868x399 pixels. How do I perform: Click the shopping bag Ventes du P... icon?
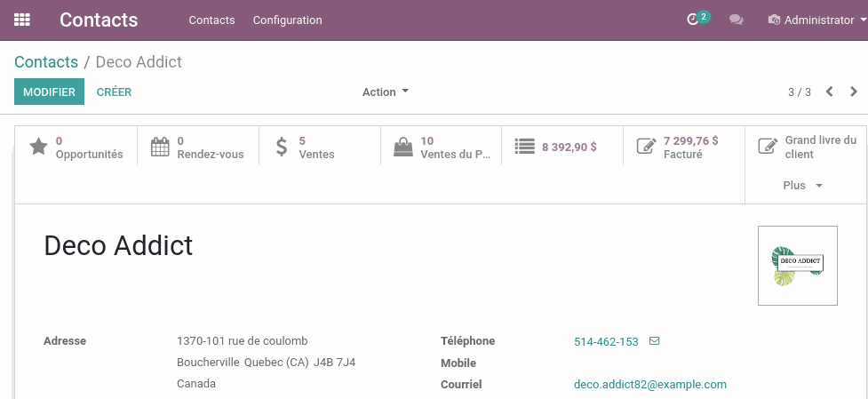pyautogui.click(x=403, y=148)
